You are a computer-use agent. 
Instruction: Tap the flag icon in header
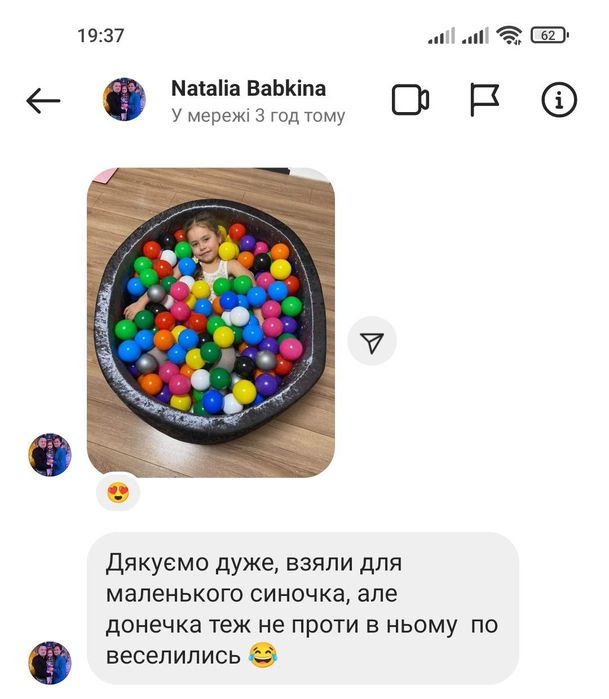pos(484,99)
